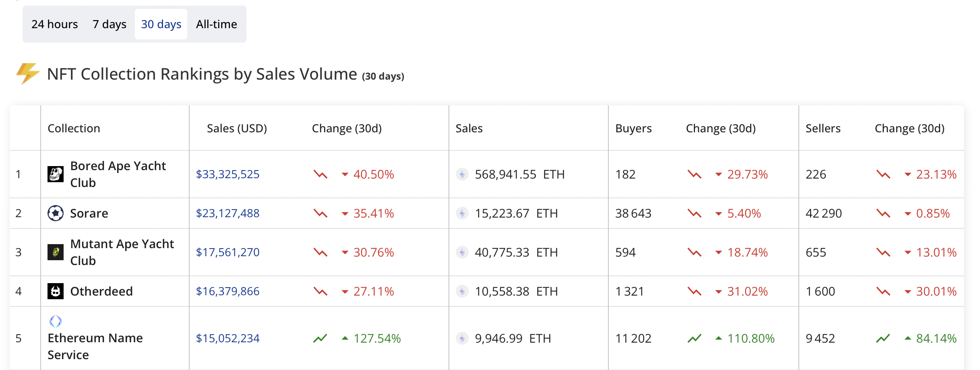Viewport: 980px width, 370px height.
Task: Click the Mutant Ape Yacht Club icon
Action: pyautogui.click(x=56, y=252)
